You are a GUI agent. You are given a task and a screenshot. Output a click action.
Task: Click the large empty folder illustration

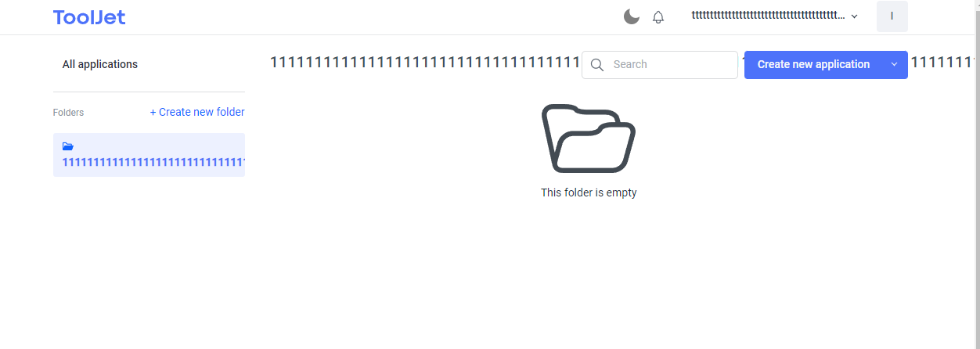tap(589, 138)
